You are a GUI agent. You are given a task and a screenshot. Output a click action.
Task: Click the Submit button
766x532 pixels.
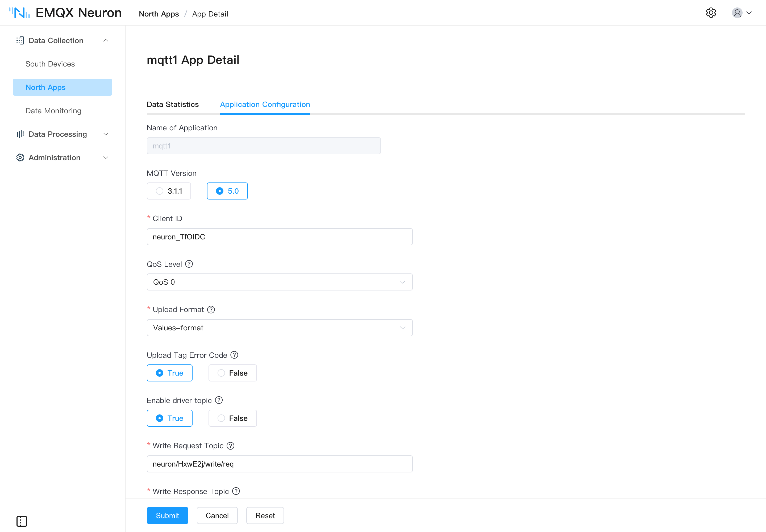click(x=167, y=515)
